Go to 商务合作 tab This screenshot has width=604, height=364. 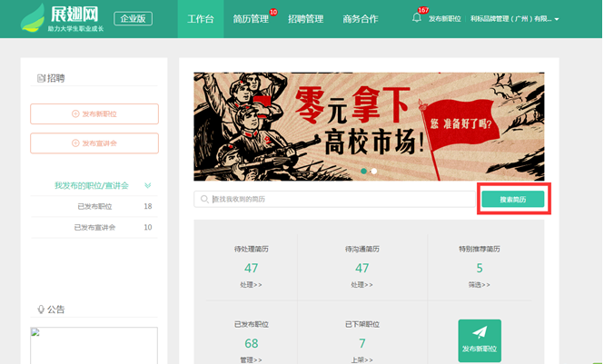pos(361,19)
